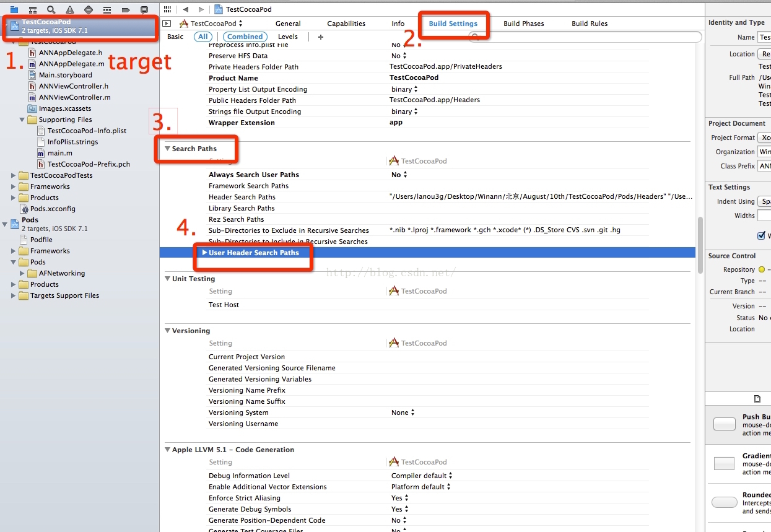
Task: Collapse the Apple LLVM 5.1 Code Generation section
Action: coord(167,450)
